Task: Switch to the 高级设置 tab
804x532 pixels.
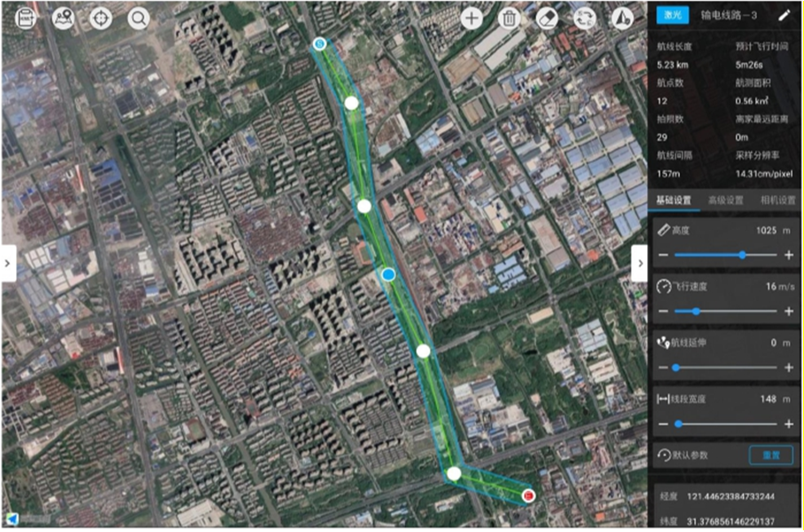Action: coord(725,200)
